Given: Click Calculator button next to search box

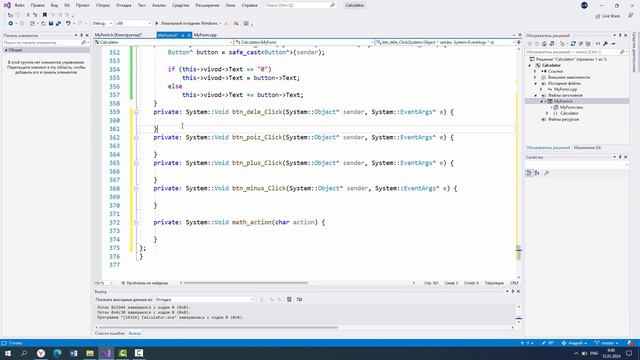Looking at the screenshot, I should [354, 5].
